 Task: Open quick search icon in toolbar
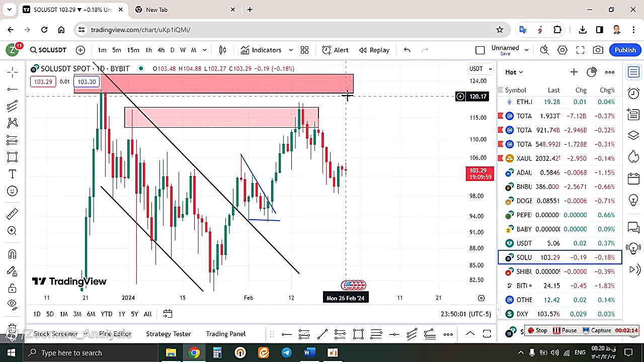544,50
